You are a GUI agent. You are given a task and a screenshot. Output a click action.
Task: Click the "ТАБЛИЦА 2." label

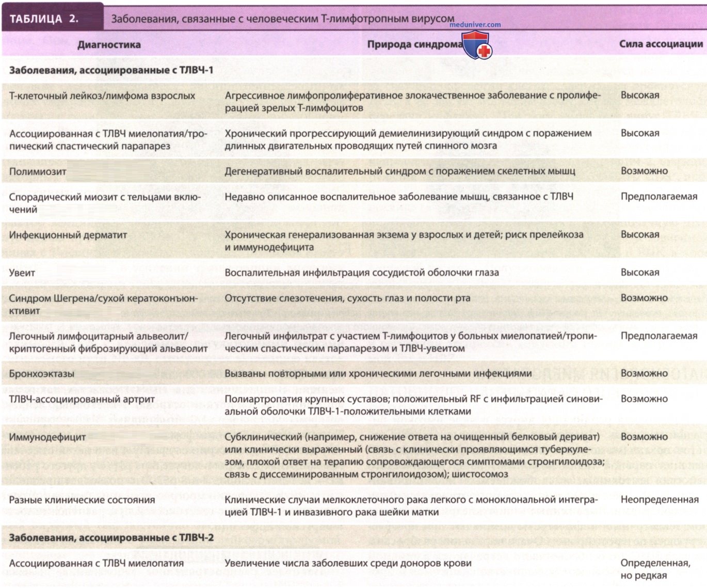44,19
